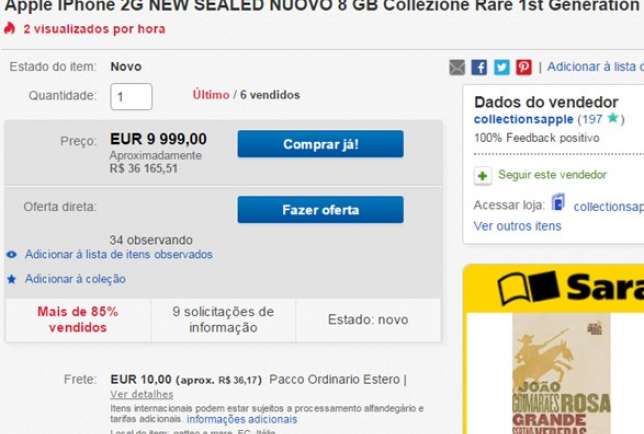Click the green plus follow-seller icon
The image size is (644, 434).
point(483,176)
